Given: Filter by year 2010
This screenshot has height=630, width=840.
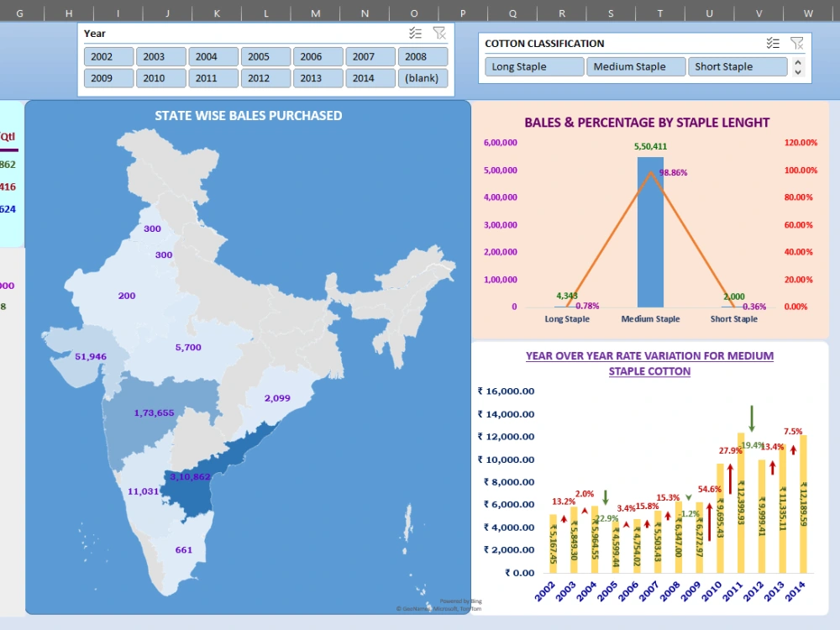Looking at the screenshot, I should (160, 78).
